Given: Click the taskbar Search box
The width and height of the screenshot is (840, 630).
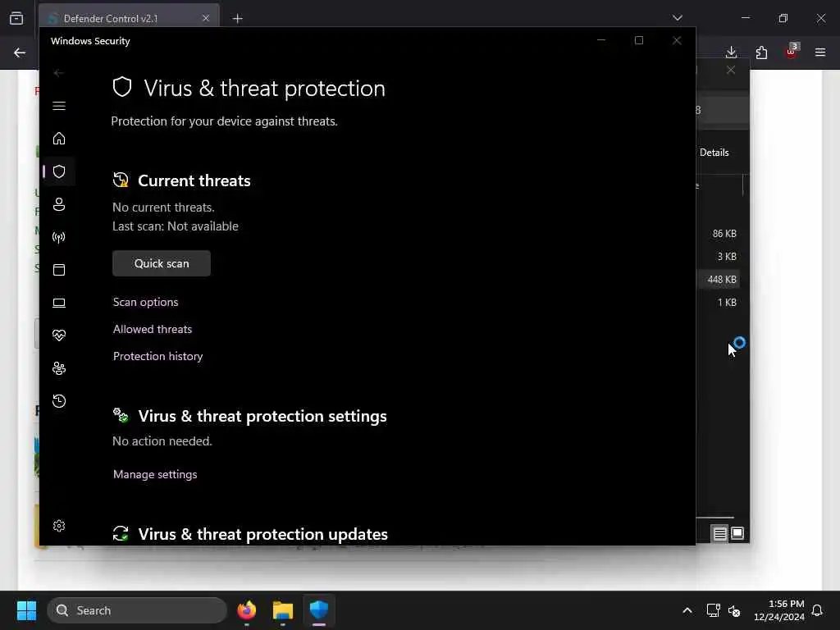Looking at the screenshot, I should click(x=137, y=610).
